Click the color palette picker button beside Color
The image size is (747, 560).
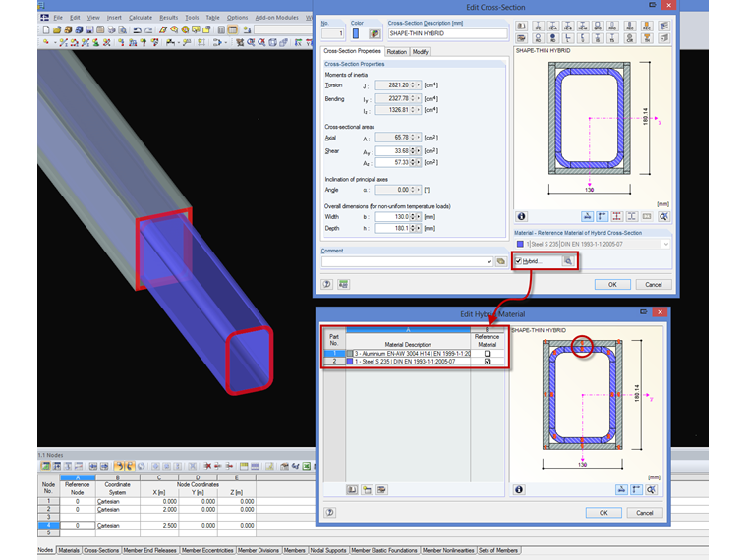click(374, 33)
